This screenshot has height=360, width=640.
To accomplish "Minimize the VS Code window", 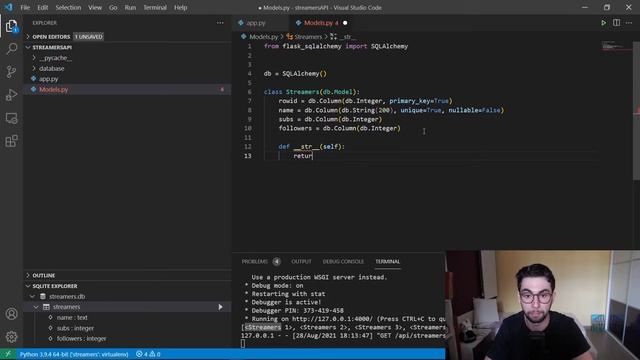I will point(584,7).
